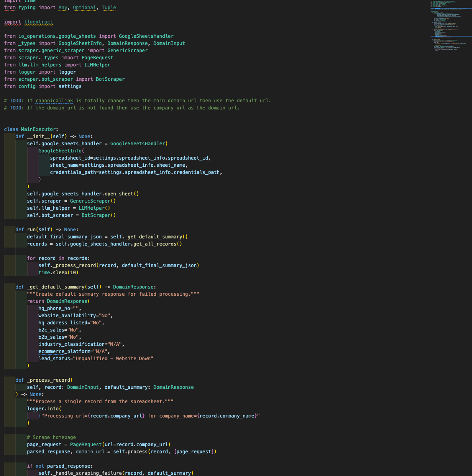Image resolution: width=472 pixels, height=476 pixels.
Task: Click 'settings' in the config import line
Action: pos(70,86)
